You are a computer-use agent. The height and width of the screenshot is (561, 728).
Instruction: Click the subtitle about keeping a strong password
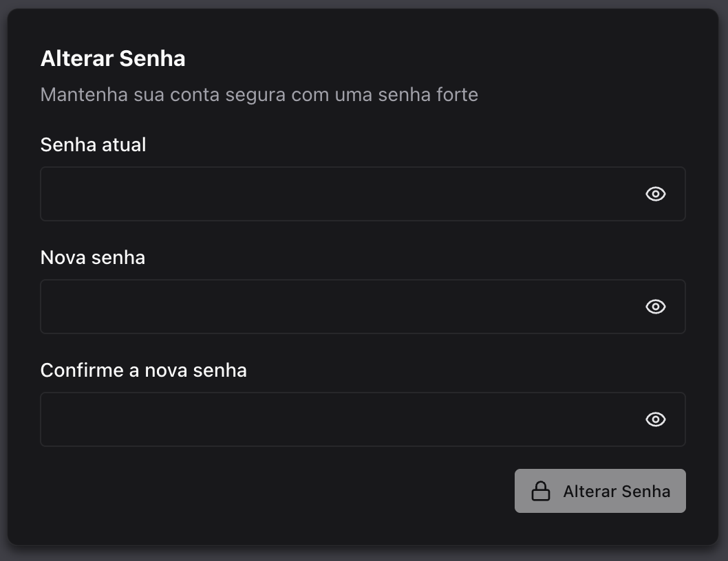coord(259,94)
